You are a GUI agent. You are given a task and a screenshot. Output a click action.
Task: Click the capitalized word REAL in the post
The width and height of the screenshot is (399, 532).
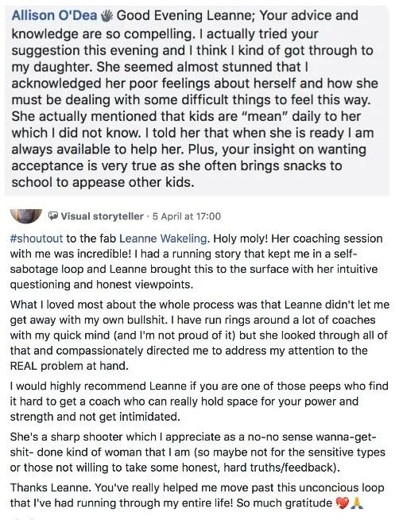click(23, 366)
